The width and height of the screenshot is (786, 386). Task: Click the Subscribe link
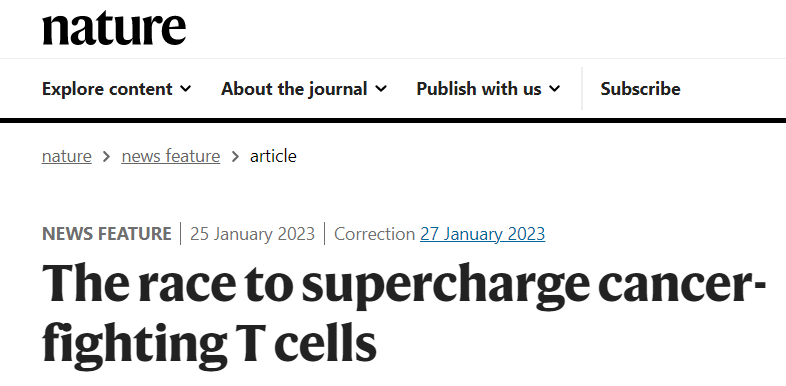[x=640, y=89]
